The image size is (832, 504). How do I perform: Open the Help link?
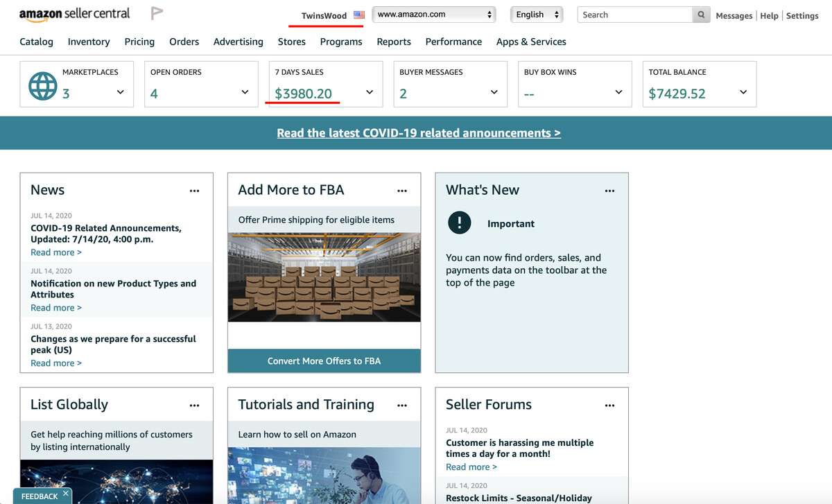tap(769, 15)
